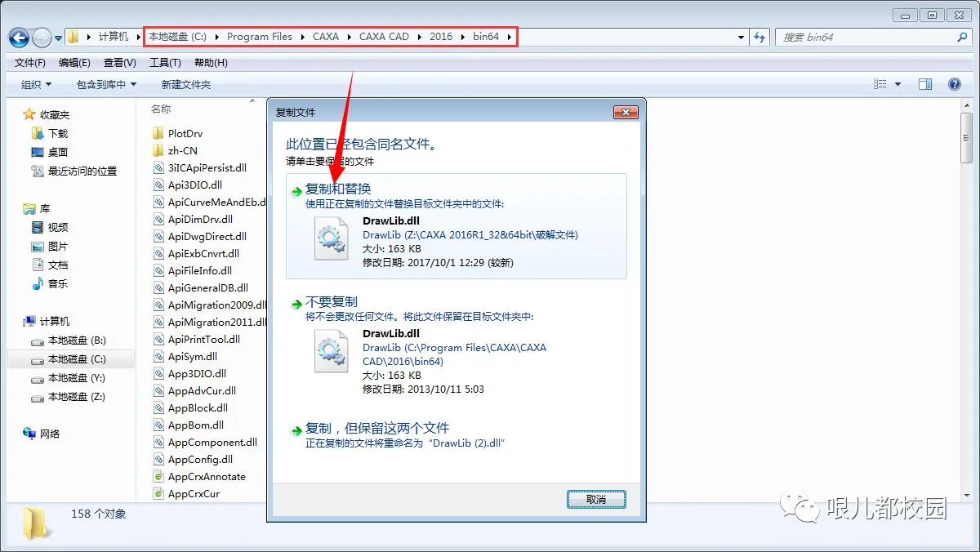Choose 复制，但保留这两个文件 option
The height and width of the screenshot is (552, 980).
377,428
